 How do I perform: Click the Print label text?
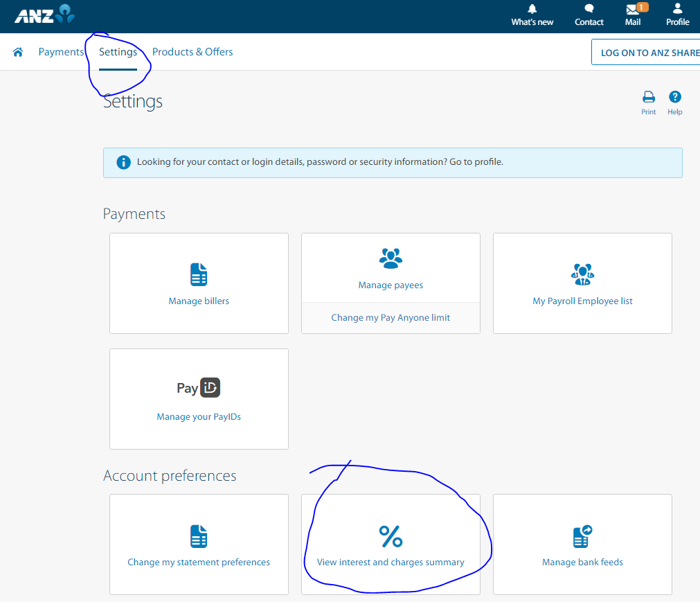coord(649,112)
